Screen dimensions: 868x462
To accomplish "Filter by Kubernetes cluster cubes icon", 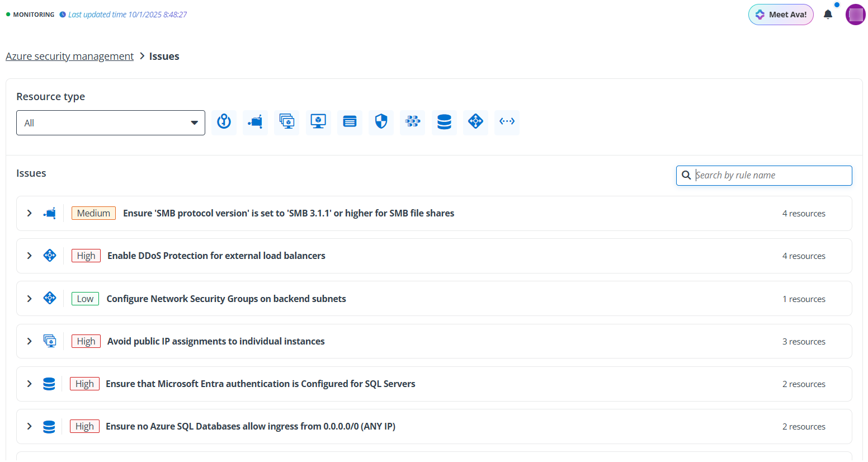I will tap(413, 122).
